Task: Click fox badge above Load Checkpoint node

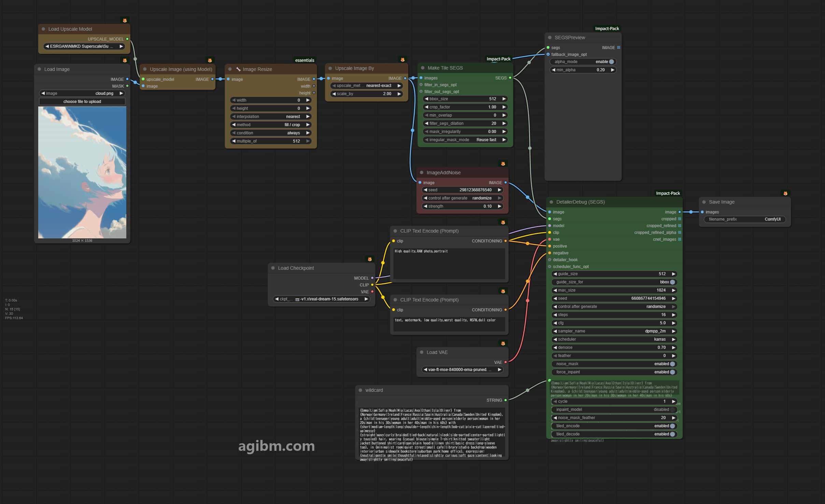Action: [x=370, y=259]
